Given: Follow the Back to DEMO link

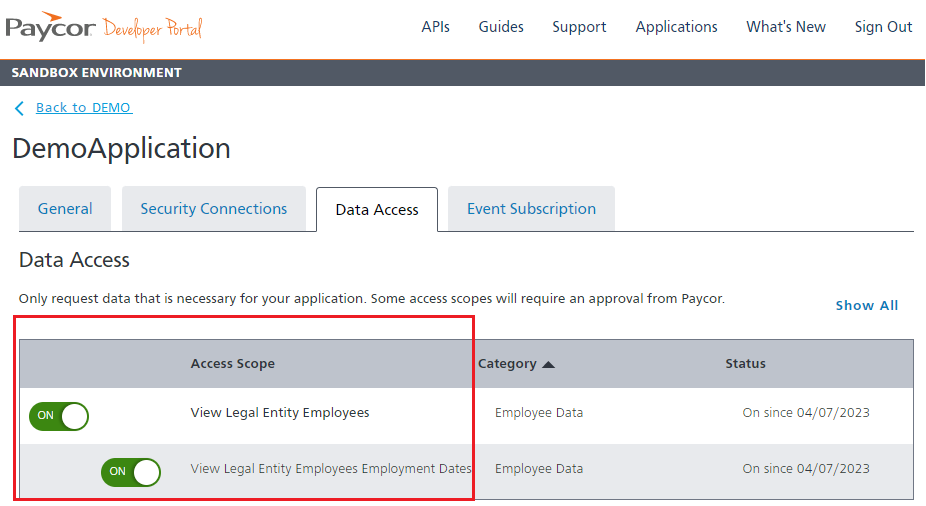Looking at the screenshot, I should pos(84,108).
